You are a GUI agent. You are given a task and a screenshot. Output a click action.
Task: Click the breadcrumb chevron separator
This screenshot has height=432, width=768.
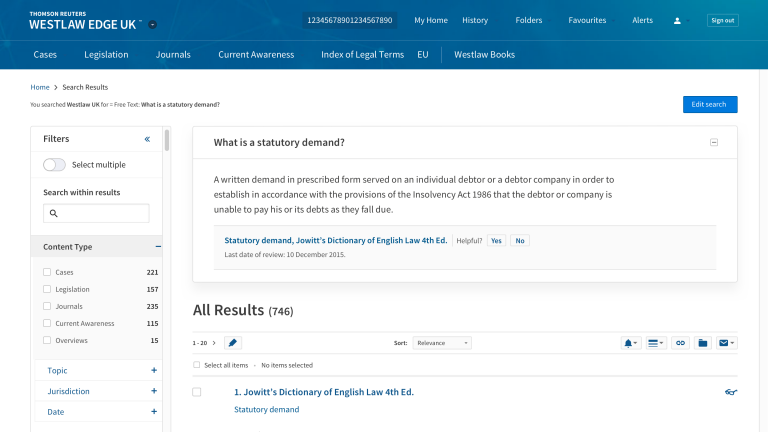tap(56, 87)
